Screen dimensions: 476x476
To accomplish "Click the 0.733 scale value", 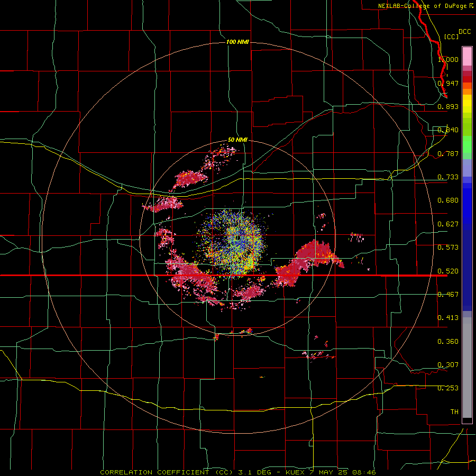I will [448, 177].
